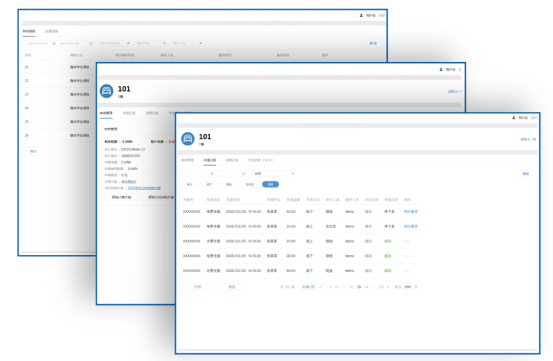Go to next page with the right arrow
The width and height of the screenshot is (553, 361).
click(388, 287)
